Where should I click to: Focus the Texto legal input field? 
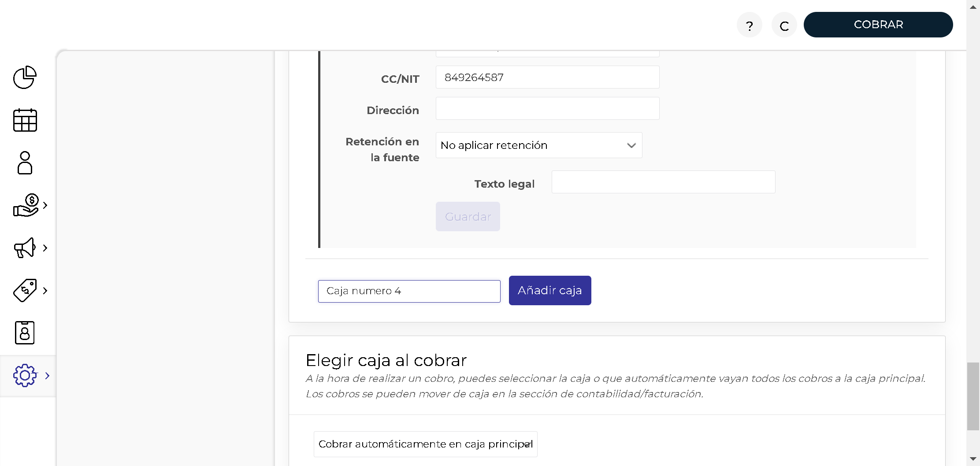tap(663, 182)
